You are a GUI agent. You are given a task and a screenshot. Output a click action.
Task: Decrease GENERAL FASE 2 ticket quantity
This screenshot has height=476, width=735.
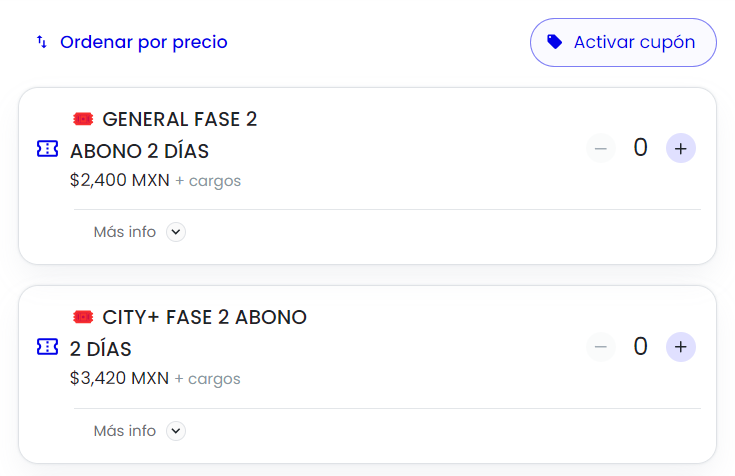click(x=601, y=149)
